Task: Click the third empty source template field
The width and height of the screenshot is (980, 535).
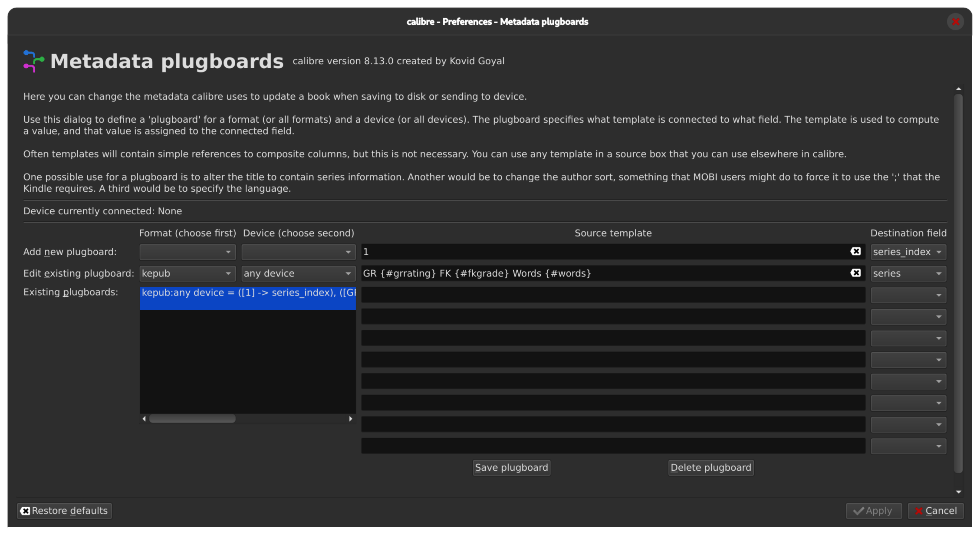Action: pyautogui.click(x=612, y=338)
